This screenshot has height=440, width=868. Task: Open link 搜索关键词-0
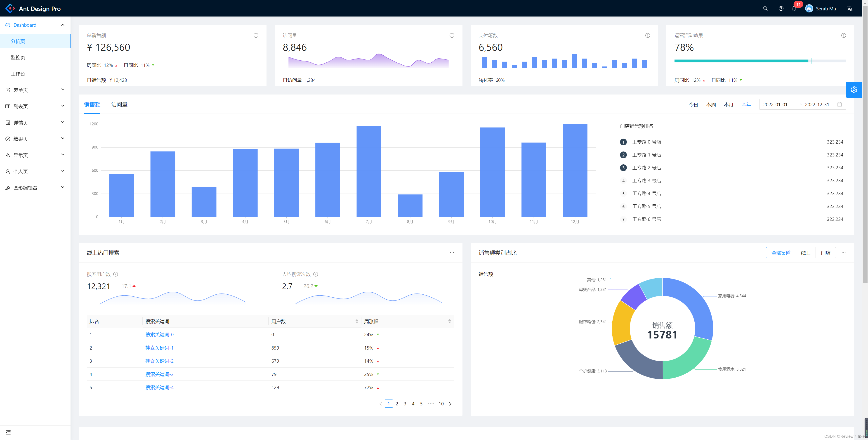[x=159, y=334]
